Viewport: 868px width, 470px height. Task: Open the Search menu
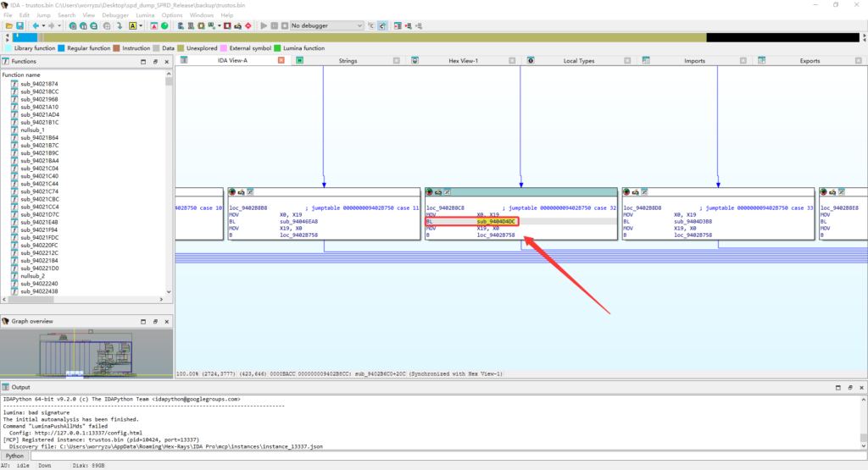click(x=66, y=15)
